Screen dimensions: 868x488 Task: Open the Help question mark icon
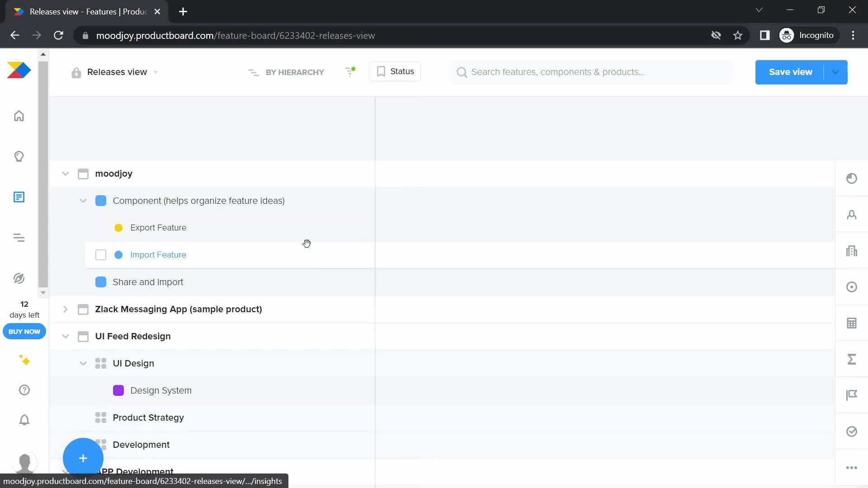click(x=24, y=390)
